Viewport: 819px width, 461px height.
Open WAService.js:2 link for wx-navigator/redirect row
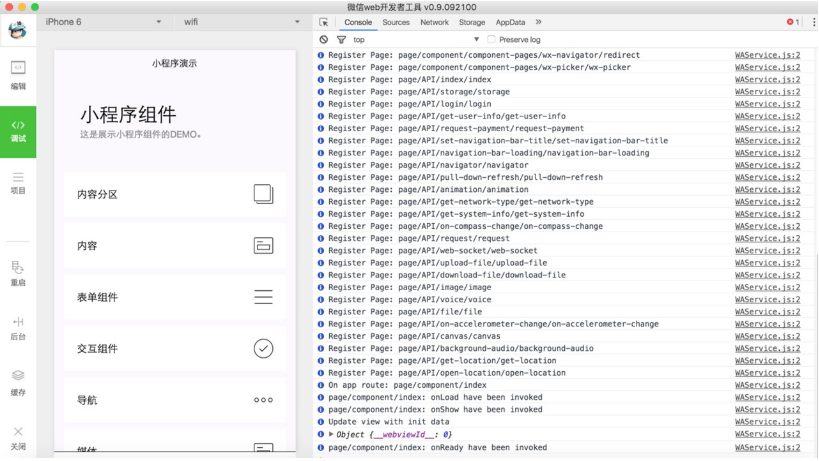click(767, 55)
